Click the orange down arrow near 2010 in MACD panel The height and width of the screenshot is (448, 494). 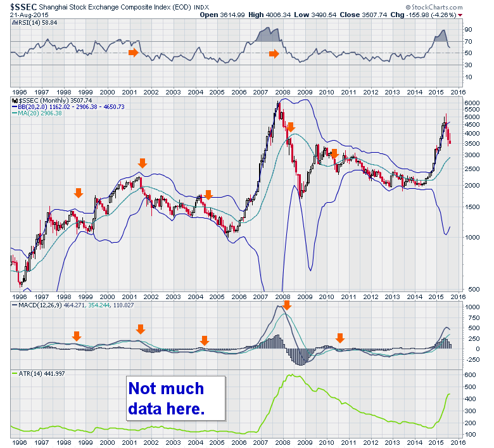pyautogui.click(x=340, y=338)
